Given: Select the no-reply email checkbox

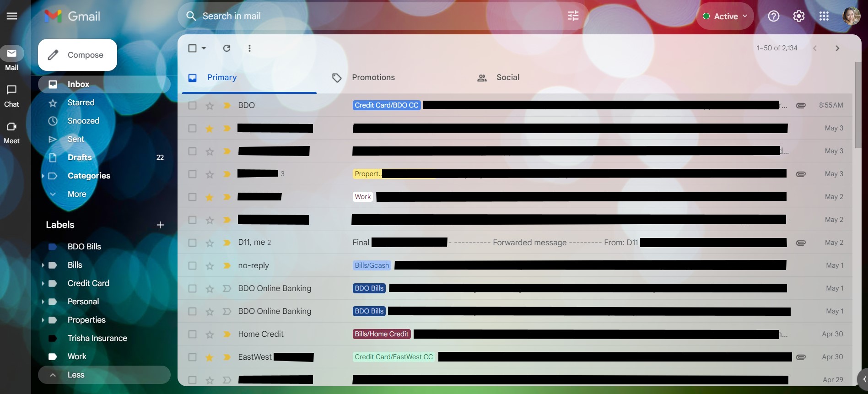Looking at the screenshot, I should [x=193, y=266].
